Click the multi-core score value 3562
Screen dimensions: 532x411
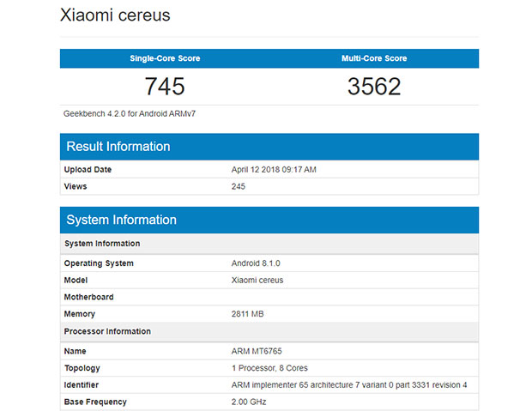(374, 86)
